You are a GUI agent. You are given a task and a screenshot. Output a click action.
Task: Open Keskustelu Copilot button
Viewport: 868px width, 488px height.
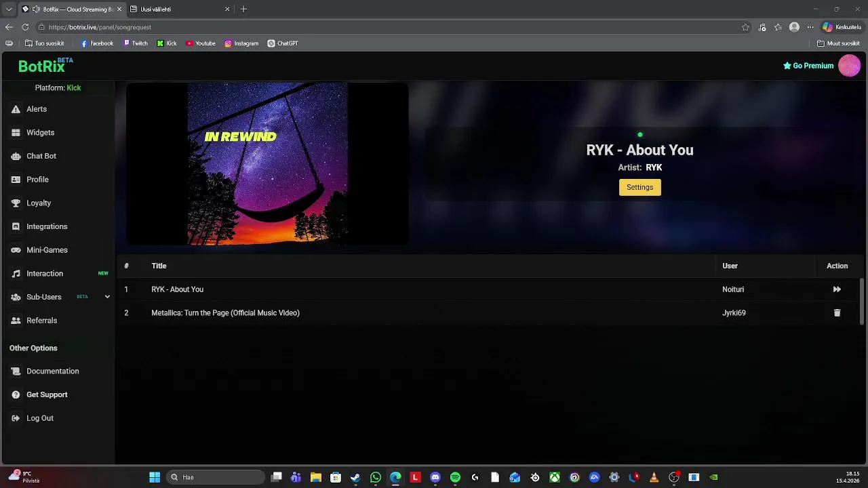pos(842,27)
